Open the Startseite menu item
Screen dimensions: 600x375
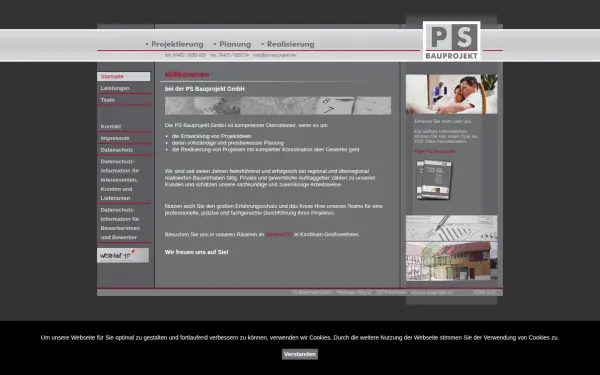click(124, 77)
